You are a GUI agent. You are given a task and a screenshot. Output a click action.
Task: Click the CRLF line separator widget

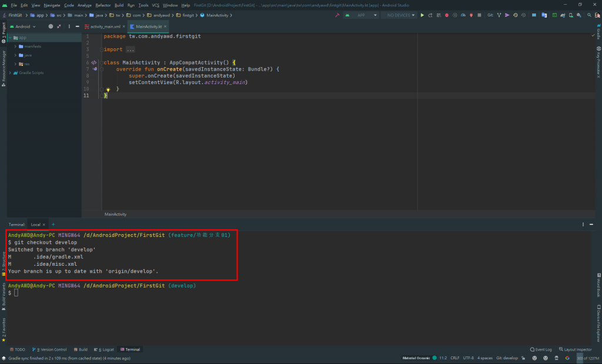click(x=455, y=358)
